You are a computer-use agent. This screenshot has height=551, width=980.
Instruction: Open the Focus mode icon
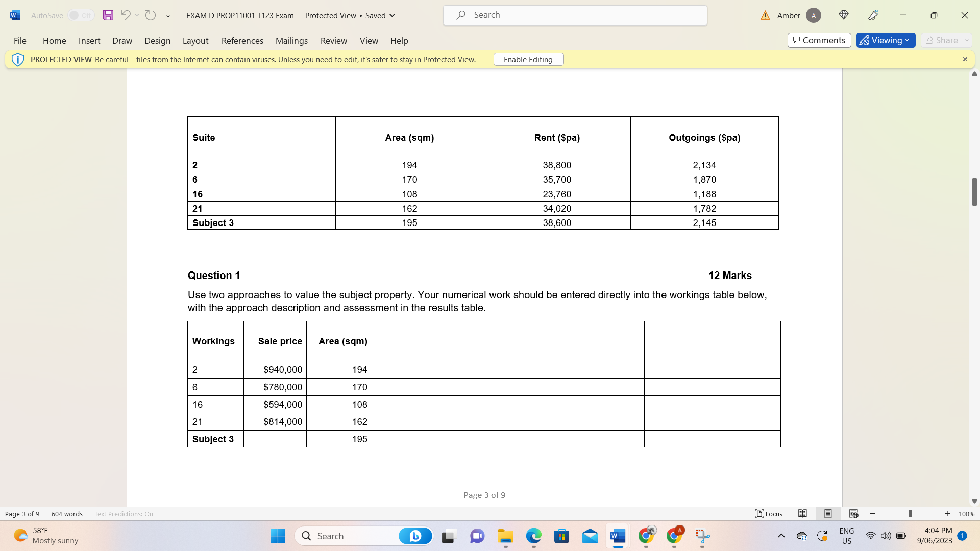769,514
